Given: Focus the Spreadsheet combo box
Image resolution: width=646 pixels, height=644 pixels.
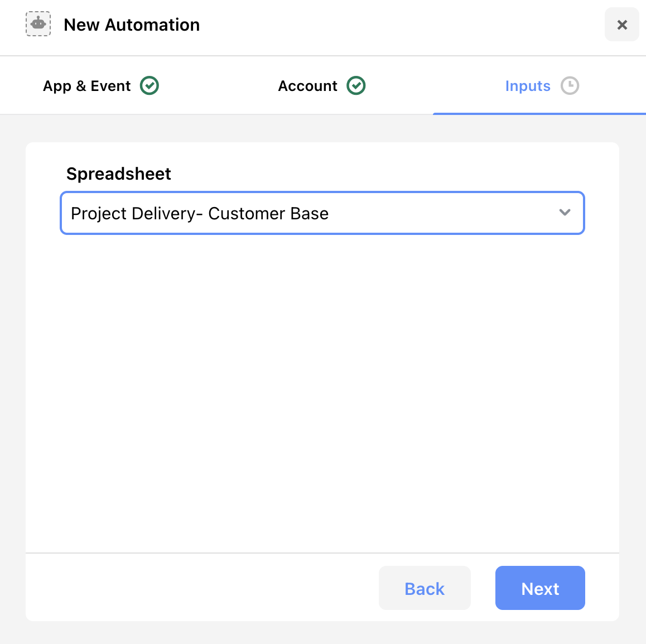Looking at the screenshot, I should tap(322, 213).
